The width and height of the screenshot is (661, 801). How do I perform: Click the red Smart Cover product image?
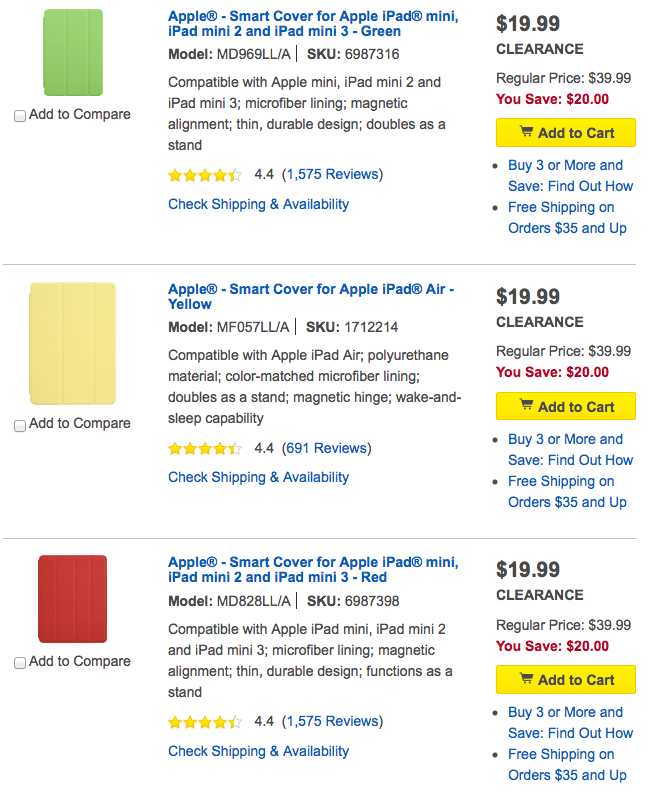[x=73, y=599]
